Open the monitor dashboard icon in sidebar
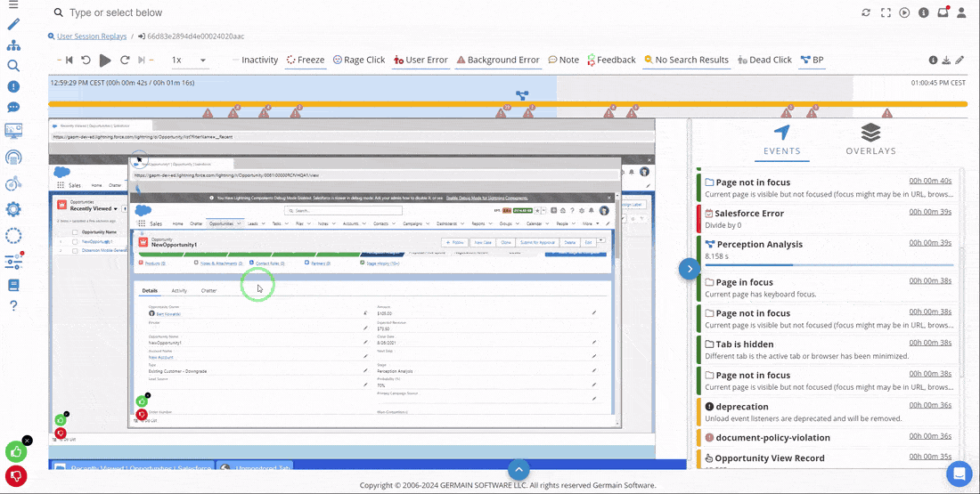 coord(13,131)
